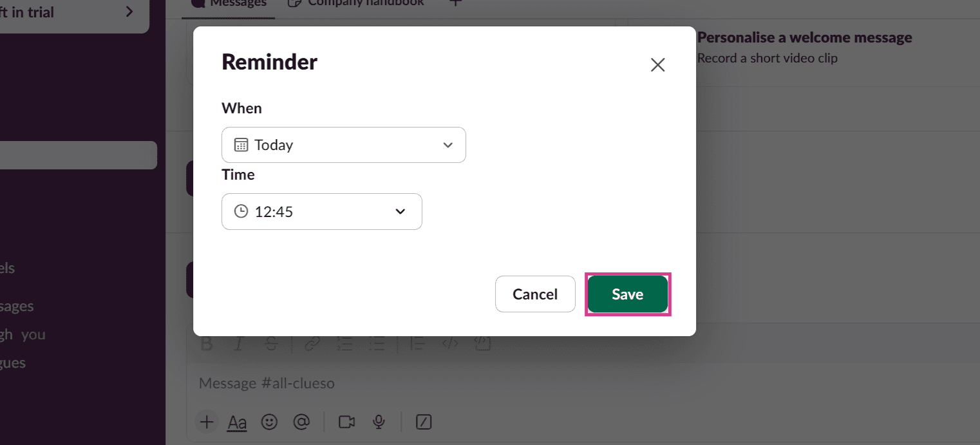
Task: Save the reminder
Action: (x=628, y=294)
